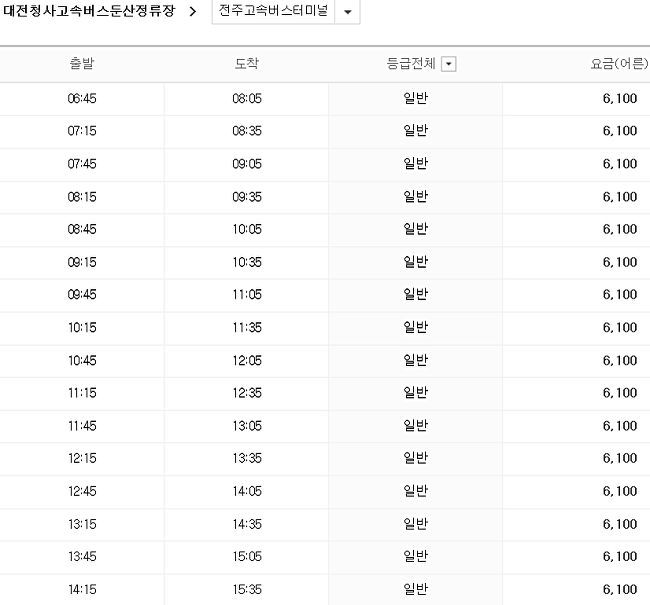Screen dimensions: 650x605
Task: Click the 11:35 arrival time
Action: point(247,328)
